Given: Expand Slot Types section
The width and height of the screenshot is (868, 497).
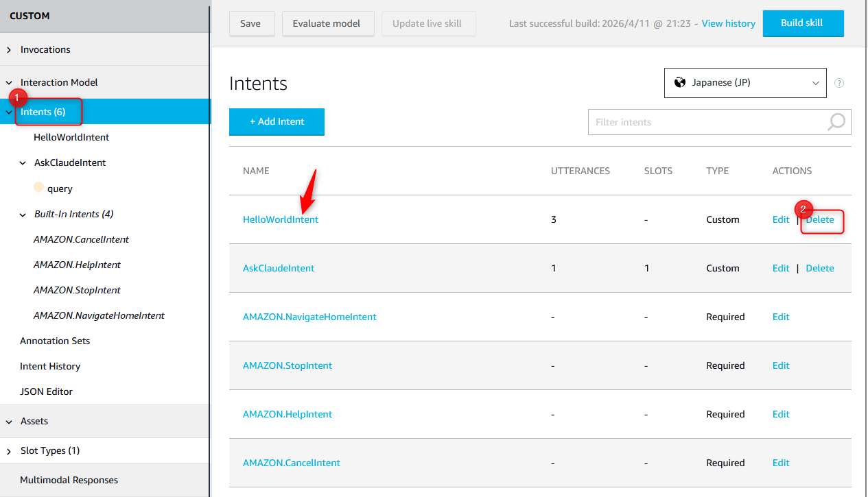Looking at the screenshot, I should tap(9, 451).
